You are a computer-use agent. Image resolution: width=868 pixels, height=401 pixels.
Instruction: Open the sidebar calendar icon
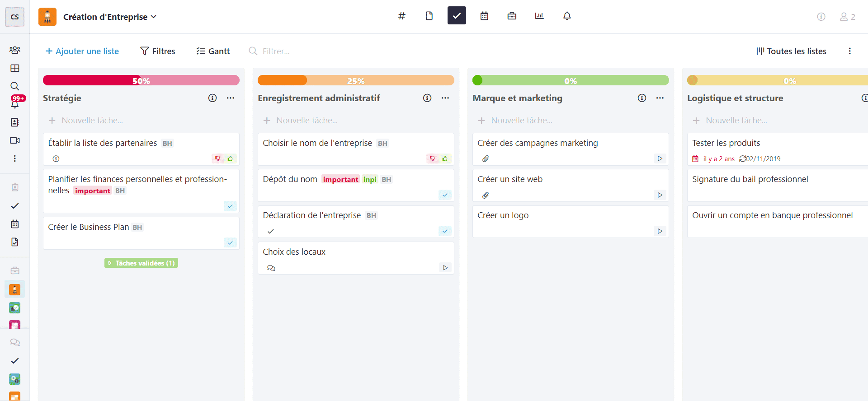15,224
